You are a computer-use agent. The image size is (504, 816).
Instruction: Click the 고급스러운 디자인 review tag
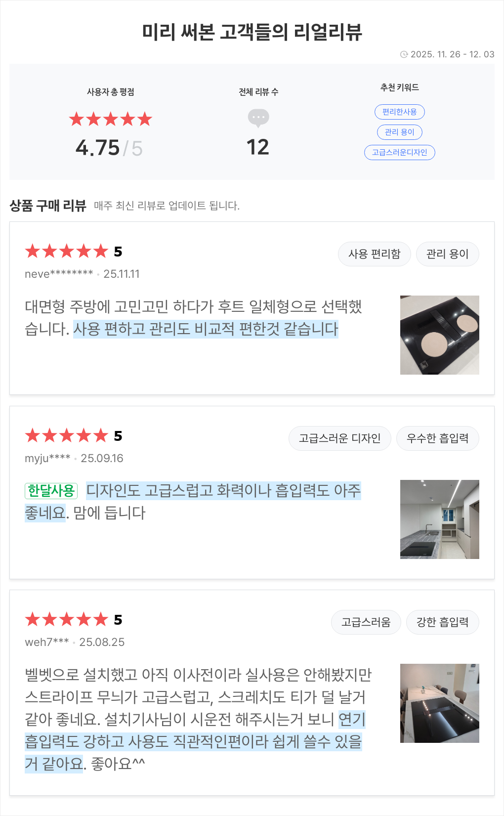(339, 438)
